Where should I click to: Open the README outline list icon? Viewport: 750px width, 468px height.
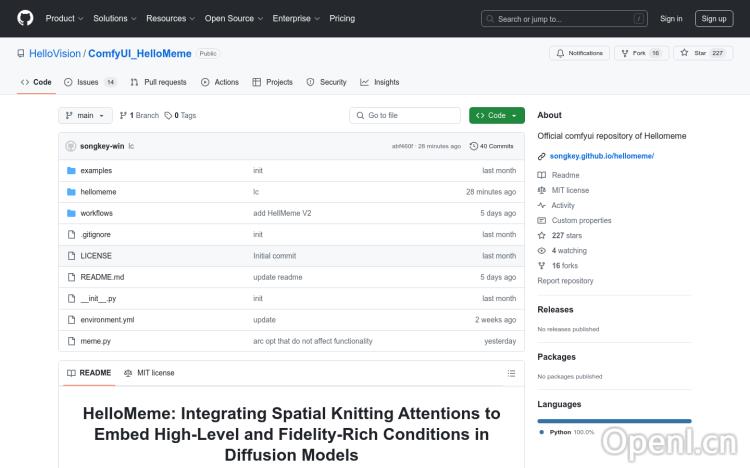(512, 373)
